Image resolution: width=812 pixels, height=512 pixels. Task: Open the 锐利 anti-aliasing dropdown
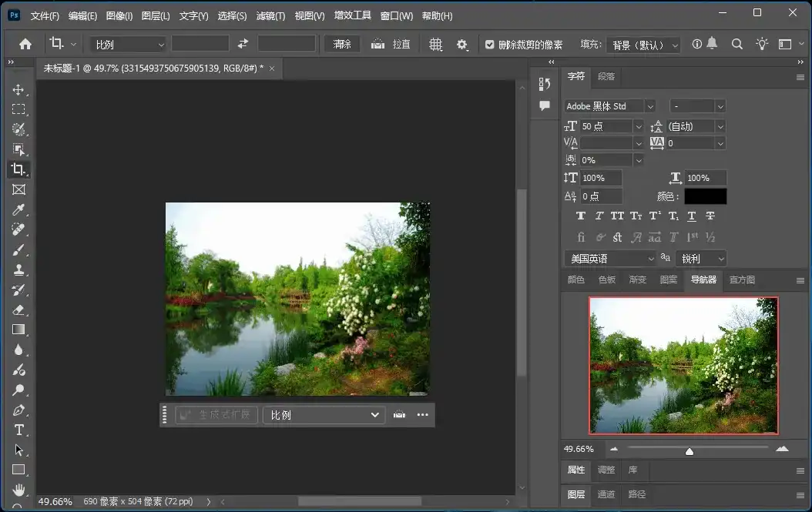[700, 258]
